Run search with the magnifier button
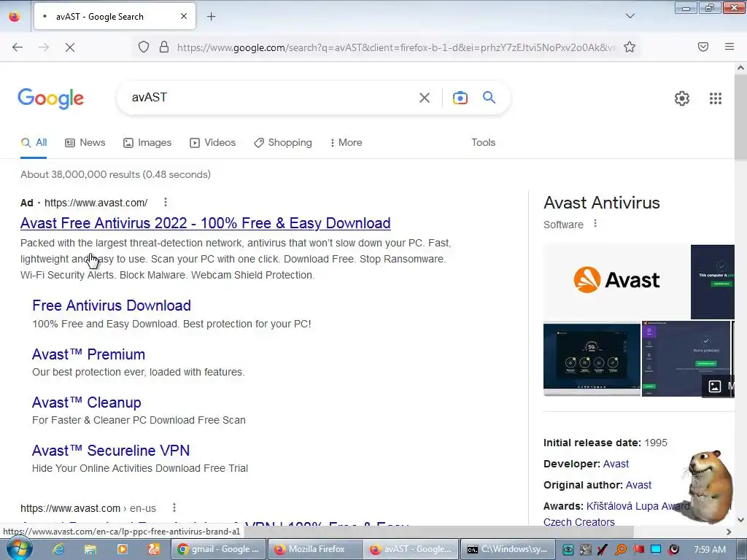Screen dimensions: 747x560 coord(489,98)
